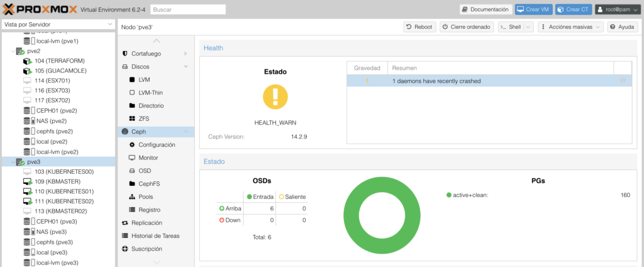Click the pve2 server node icon
The height and width of the screenshot is (267, 644).
click(x=21, y=51)
